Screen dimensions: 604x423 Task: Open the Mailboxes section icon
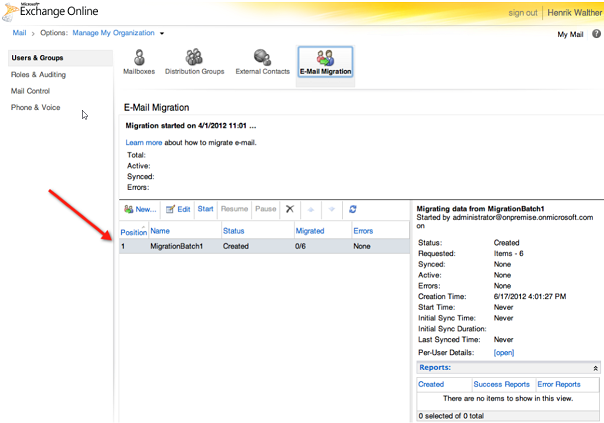click(139, 62)
